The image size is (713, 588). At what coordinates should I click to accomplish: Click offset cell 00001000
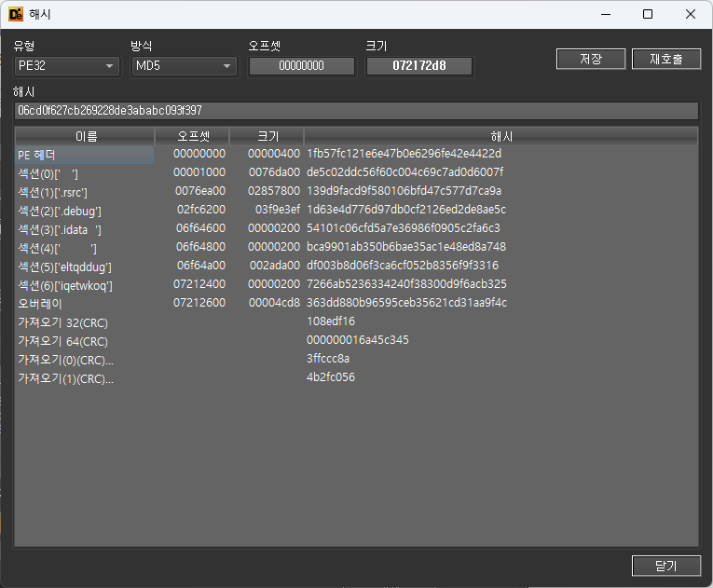[199, 172]
